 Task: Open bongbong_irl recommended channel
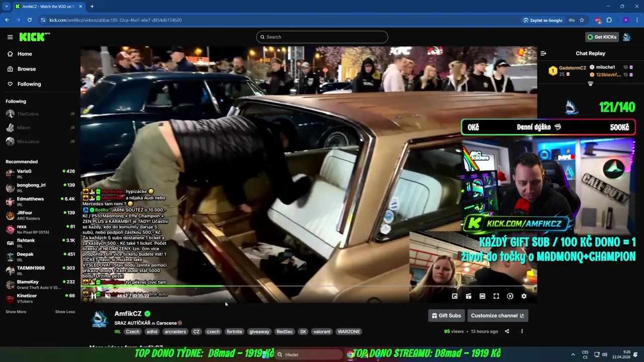[x=40, y=188]
